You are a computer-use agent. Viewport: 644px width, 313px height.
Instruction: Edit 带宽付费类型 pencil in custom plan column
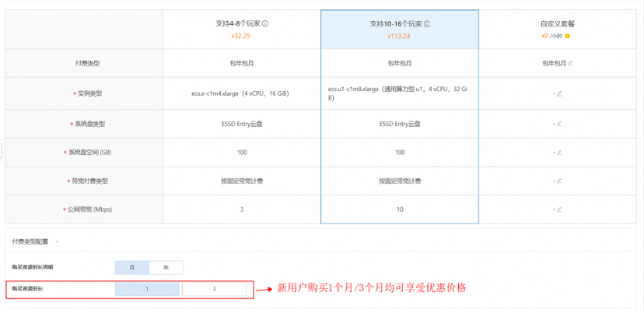[x=559, y=181]
